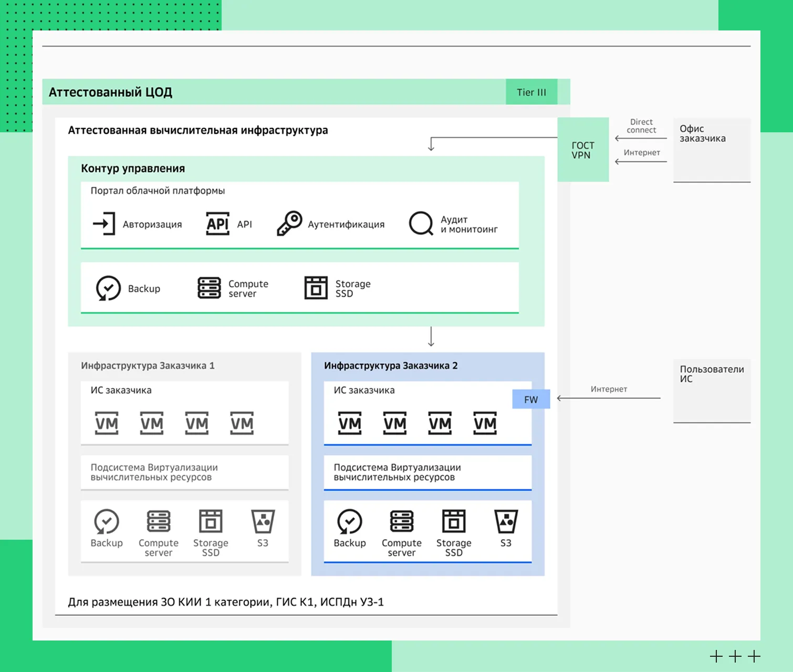793x672 pixels.
Task: Click Storage SSD icon in Контур управления
Action: 316,288
